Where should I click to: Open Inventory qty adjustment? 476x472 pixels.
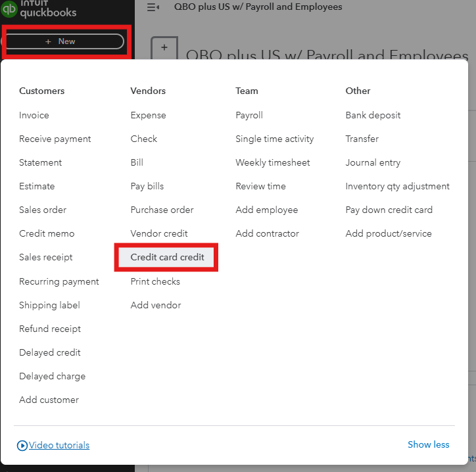click(x=397, y=187)
